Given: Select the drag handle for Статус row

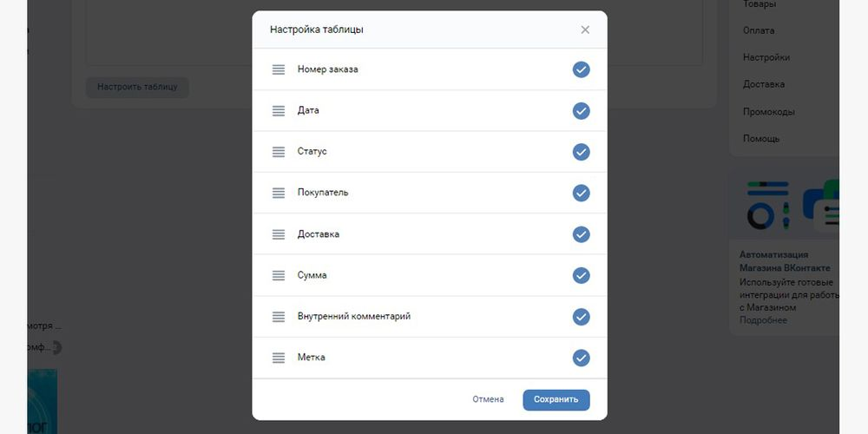Looking at the screenshot, I should point(279,152).
